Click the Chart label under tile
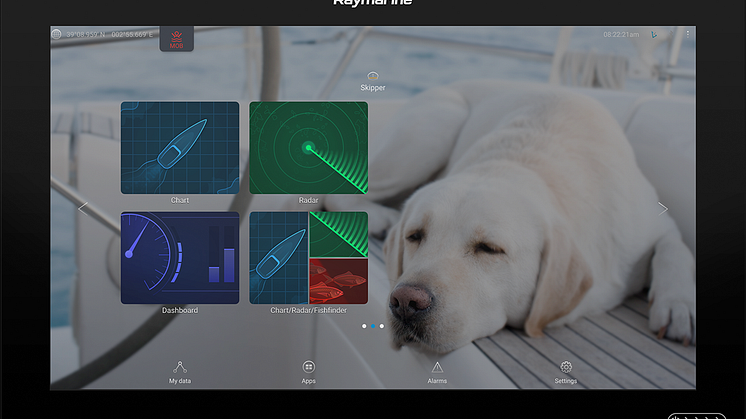This screenshot has height=419, width=746. (180, 200)
